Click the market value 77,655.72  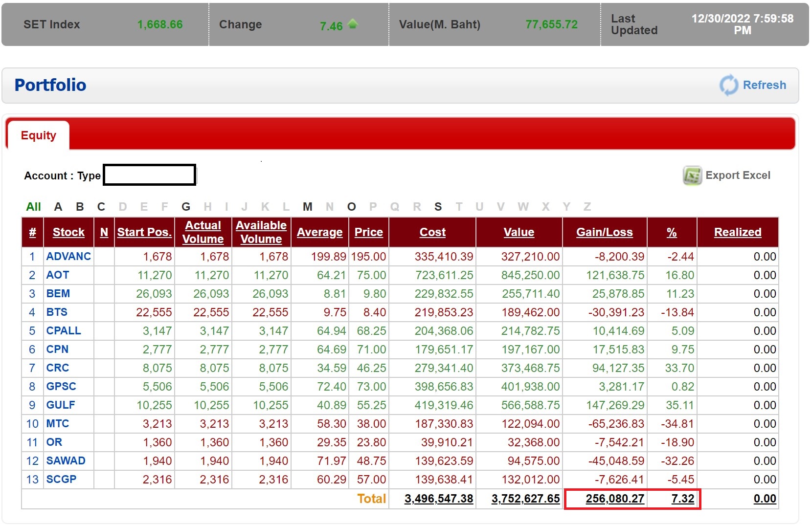pyautogui.click(x=551, y=24)
